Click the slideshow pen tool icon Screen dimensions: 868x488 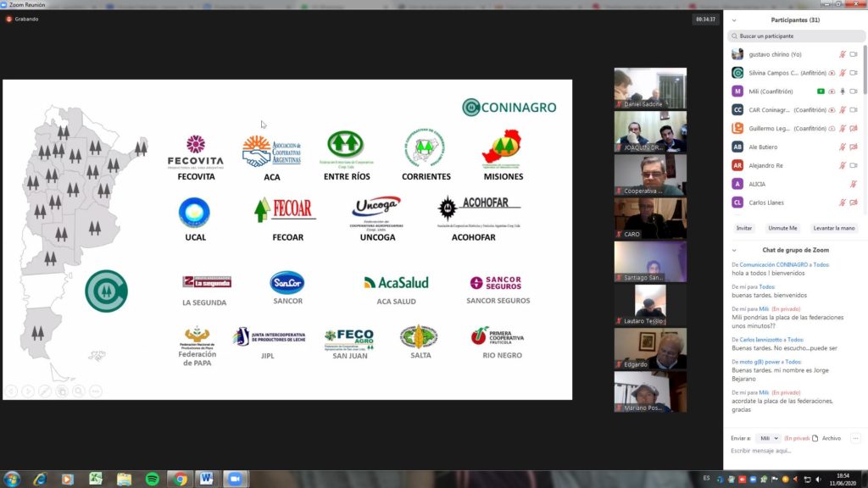point(45,391)
